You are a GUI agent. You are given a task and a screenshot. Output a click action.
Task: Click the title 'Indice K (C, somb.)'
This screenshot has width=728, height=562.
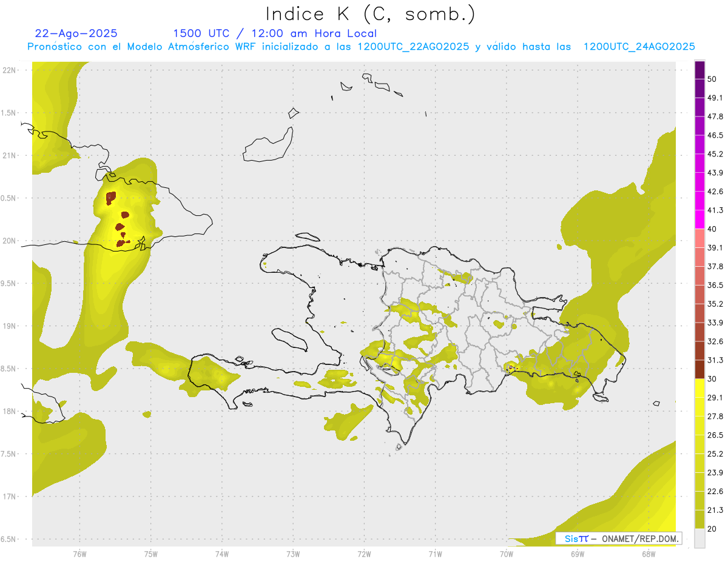point(371,14)
